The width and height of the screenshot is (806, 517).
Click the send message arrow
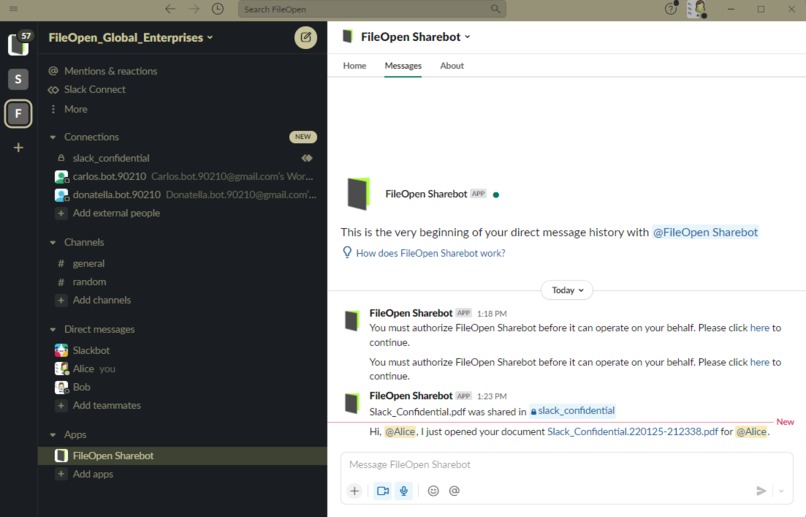point(761,491)
